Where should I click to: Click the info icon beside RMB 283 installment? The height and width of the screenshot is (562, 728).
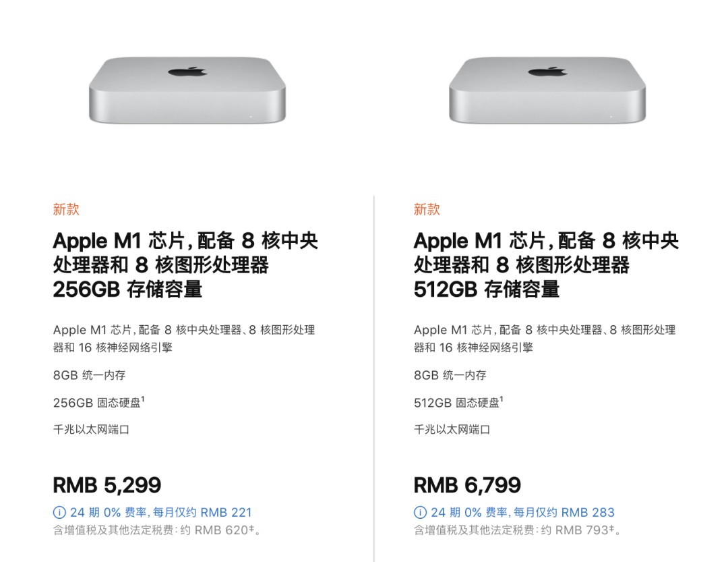click(x=420, y=513)
